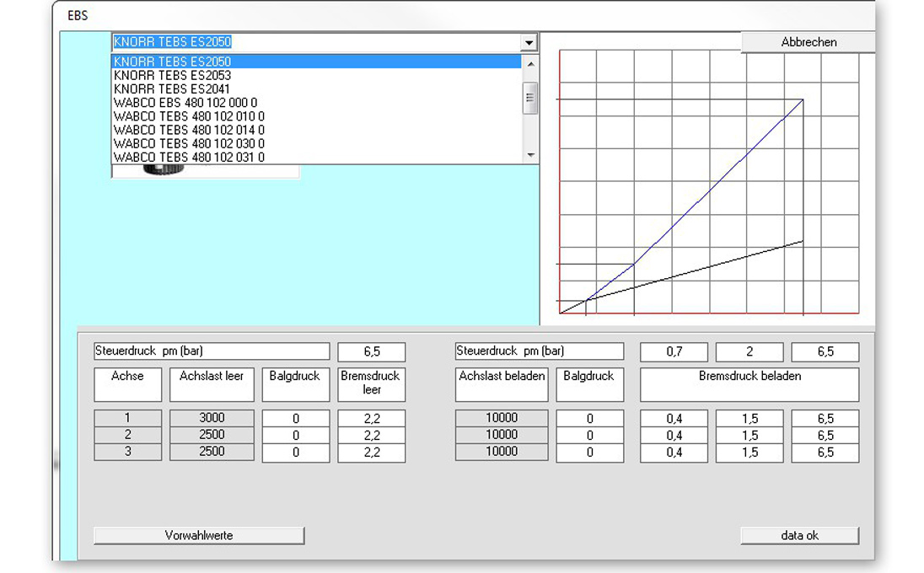Screen dimensions: 924x573
Task: Choose WABCO TEBS 480 102 010 0
Action: click(316, 116)
